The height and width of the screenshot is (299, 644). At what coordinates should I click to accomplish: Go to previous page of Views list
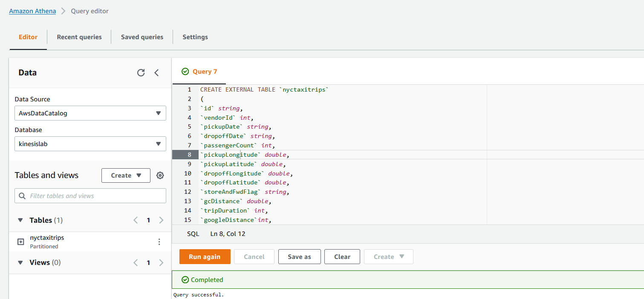136,262
